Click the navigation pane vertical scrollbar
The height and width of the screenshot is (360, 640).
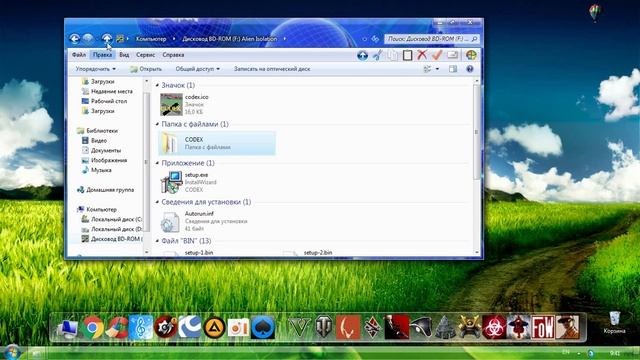(147, 162)
